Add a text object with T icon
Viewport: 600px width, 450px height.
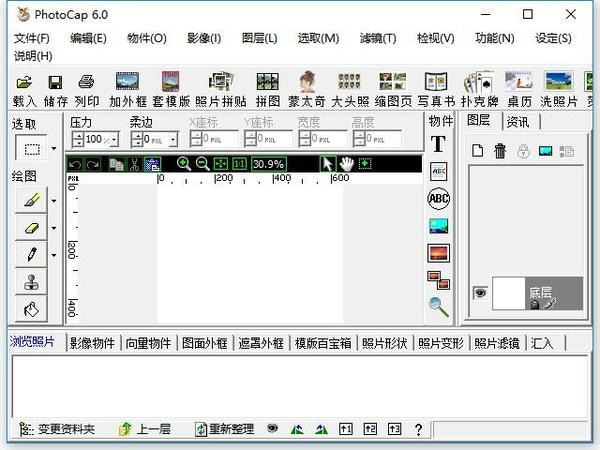(x=439, y=144)
